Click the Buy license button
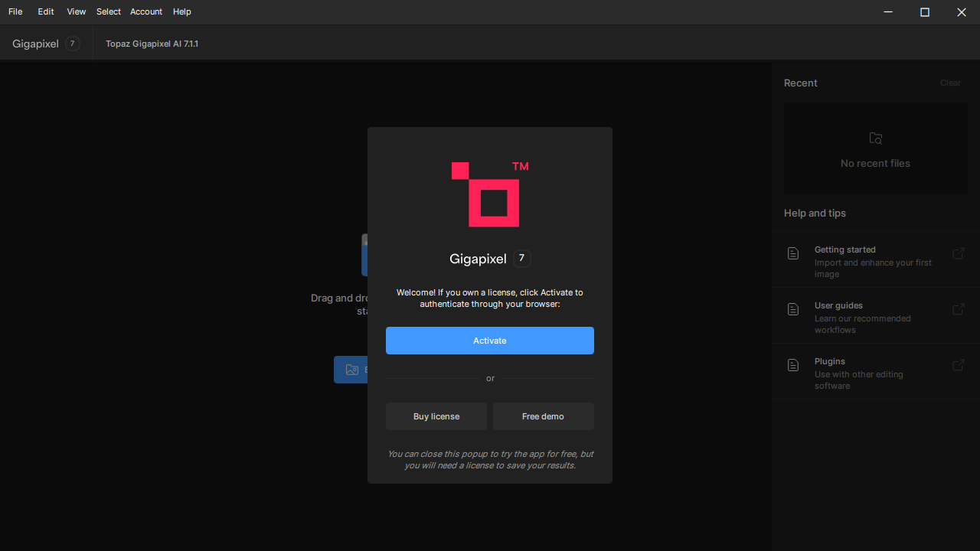The width and height of the screenshot is (980, 551). [x=436, y=416]
